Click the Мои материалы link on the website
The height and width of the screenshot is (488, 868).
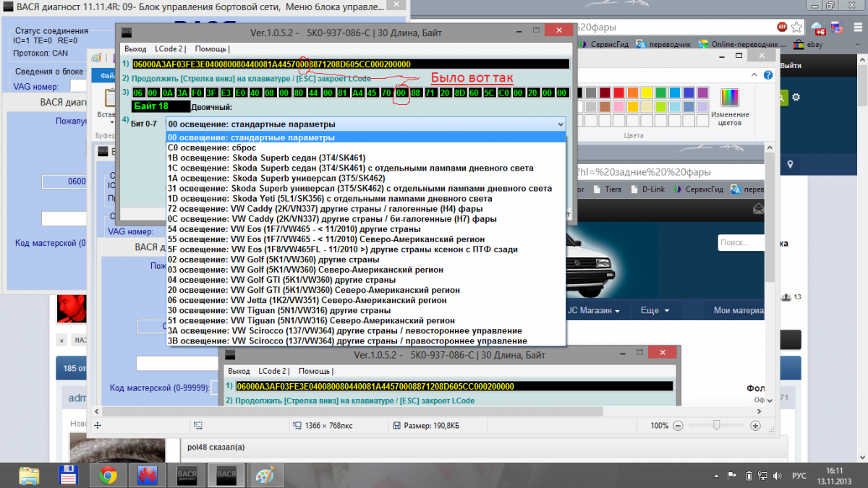pos(739,310)
